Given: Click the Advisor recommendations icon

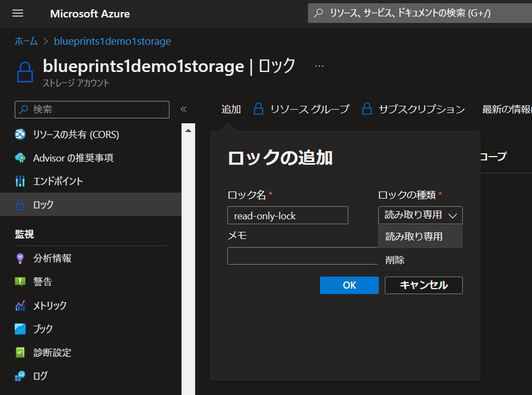Looking at the screenshot, I should tap(20, 158).
